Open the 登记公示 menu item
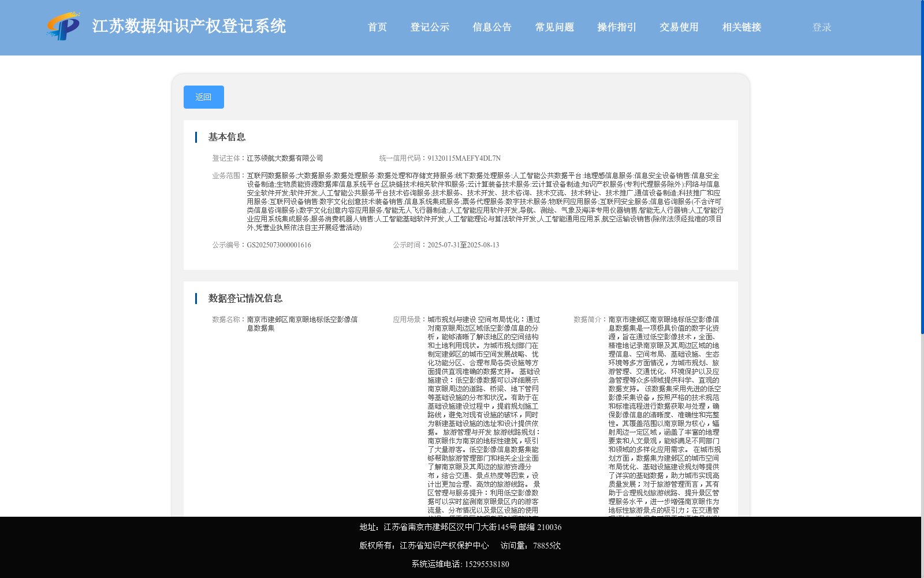The width and height of the screenshot is (924, 578). pyautogui.click(x=430, y=27)
